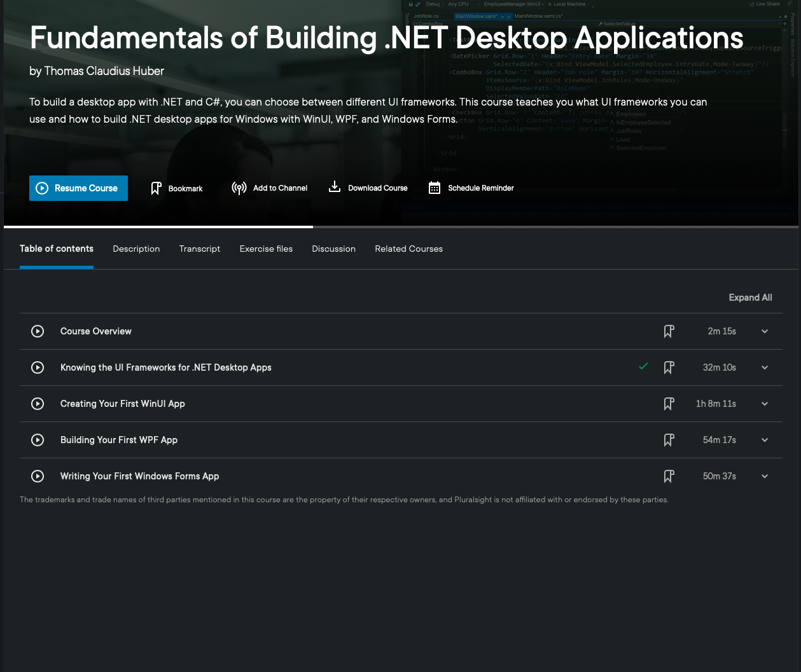Click the Download Course arrow icon
Screen dimensions: 801x672
pos(335,187)
